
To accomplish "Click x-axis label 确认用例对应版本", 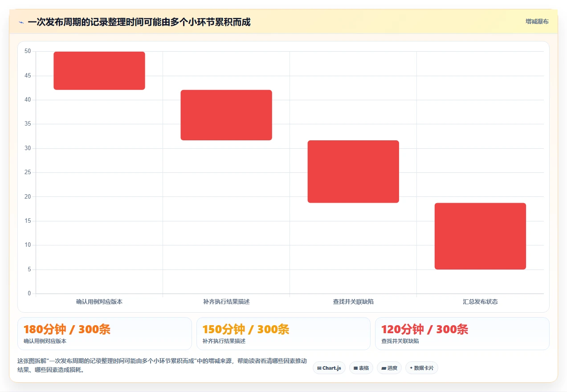I will [x=99, y=302].
